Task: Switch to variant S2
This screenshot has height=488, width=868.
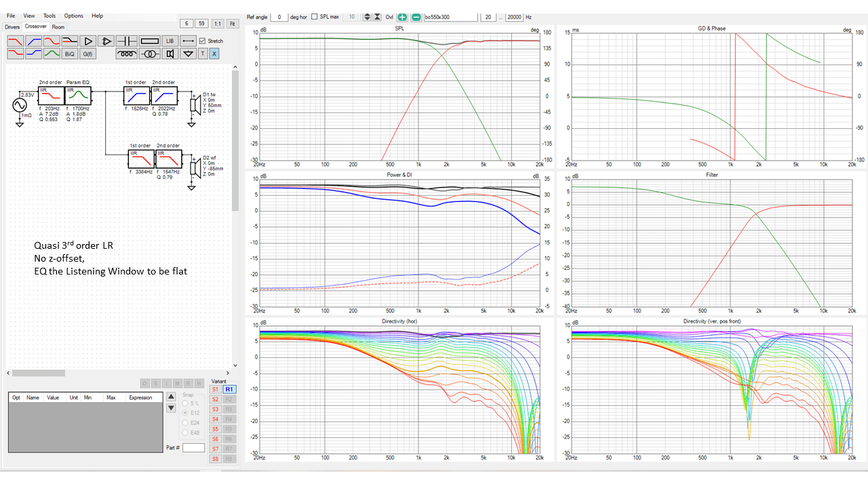Action: 215,399
